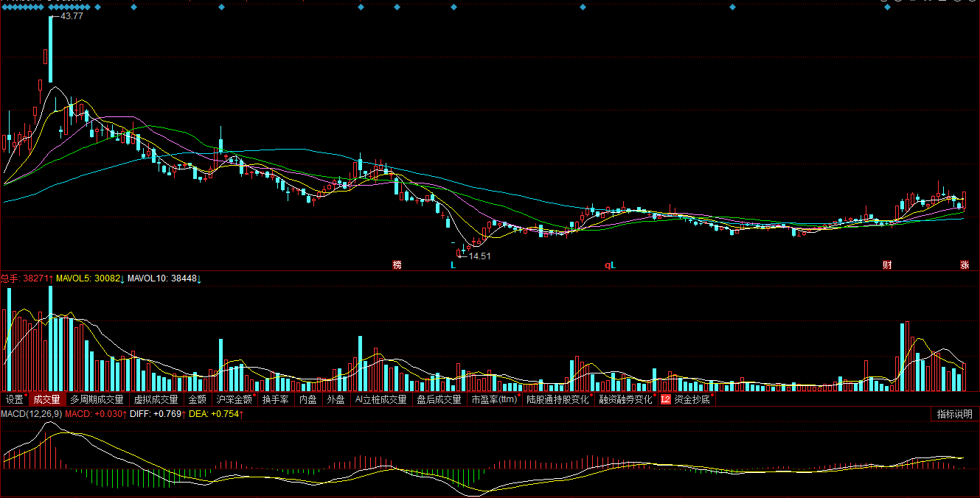Click the red L2 badge beside 资金抄底
This screenshot has width=980, height=498.
[x=666, y=399]
